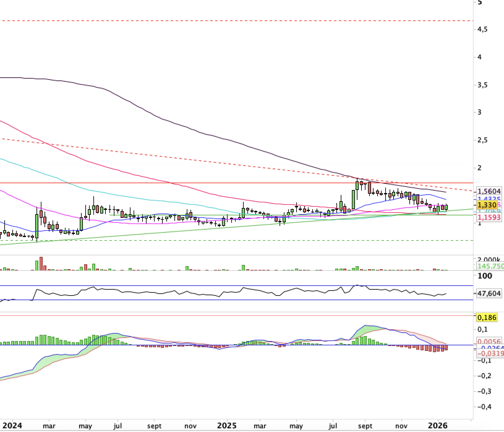
Task: Click the -0,4 MACD scale label
Action: [x=485, y=407]
